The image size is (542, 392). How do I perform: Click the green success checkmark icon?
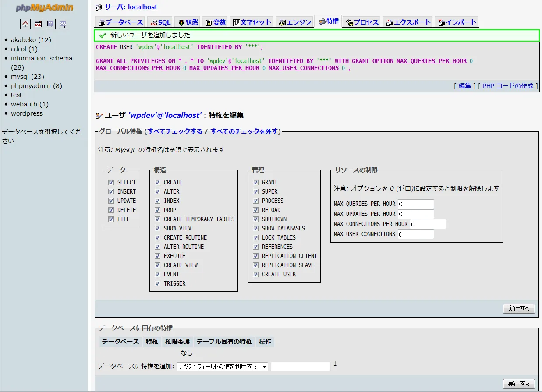(x=103, y=35)
